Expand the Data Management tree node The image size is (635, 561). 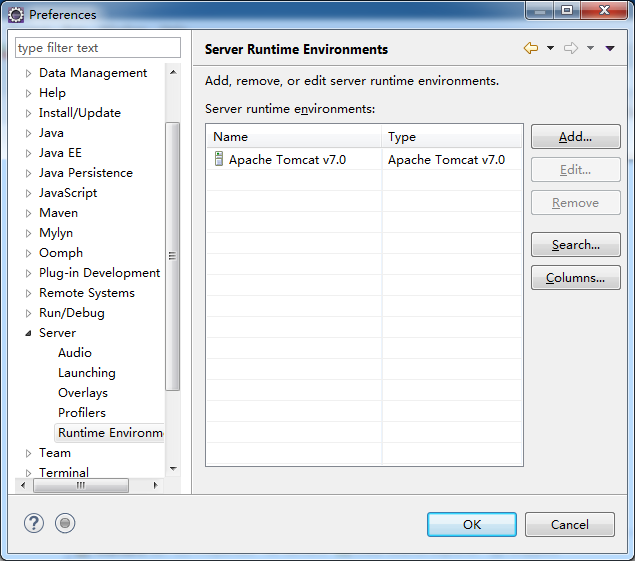tap(28, 73)
